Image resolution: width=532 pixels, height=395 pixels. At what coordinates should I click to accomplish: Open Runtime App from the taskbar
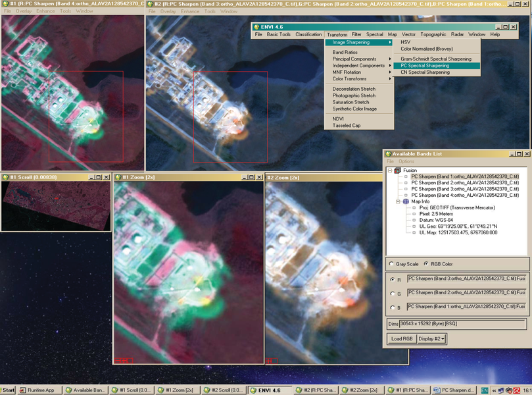pos(39,390)
